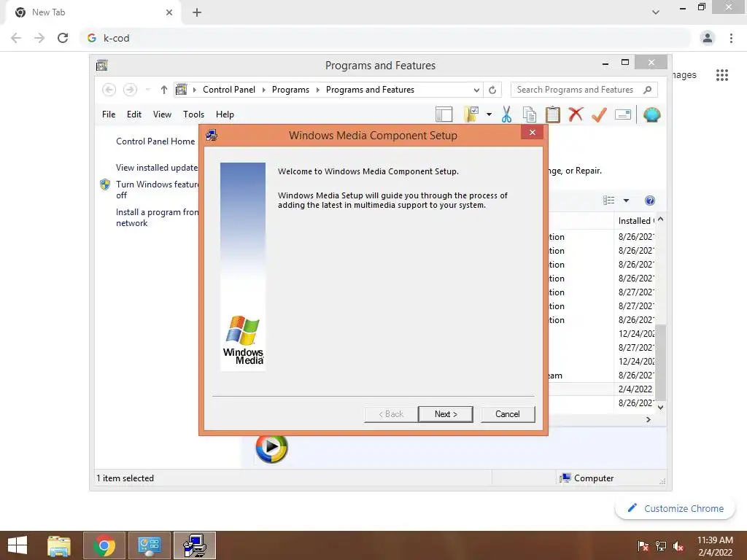Image resolution: width=747 pixels, height=560 pixels.
Task: Refresh the Programs and Features address bar
Action: tap(492, 90)
